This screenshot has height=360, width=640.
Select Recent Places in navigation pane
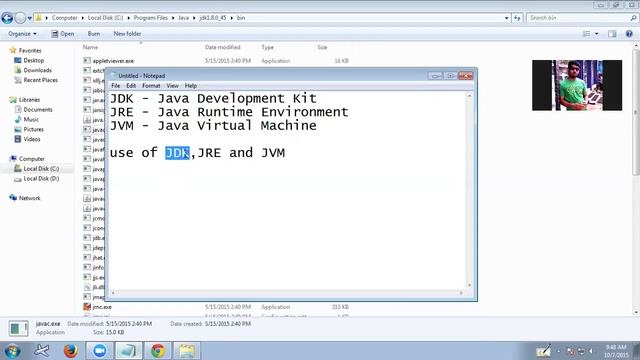40,80
